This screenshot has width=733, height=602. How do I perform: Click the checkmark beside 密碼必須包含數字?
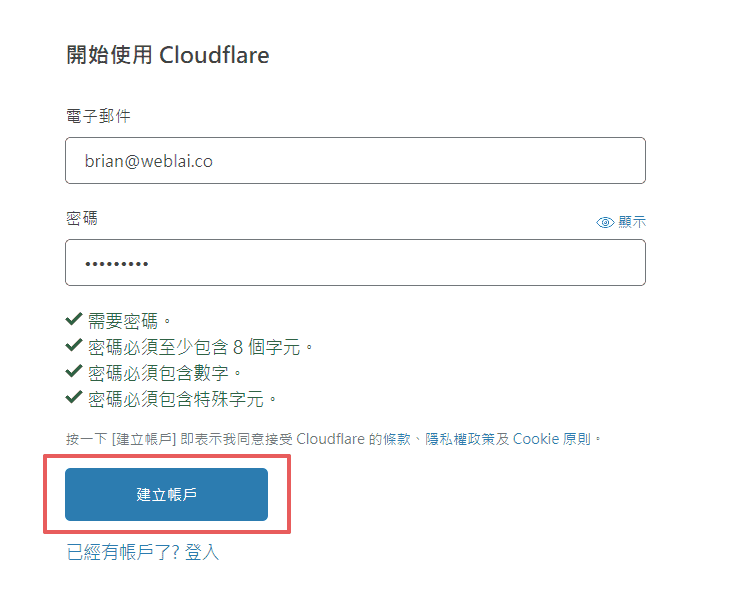pyautogui.click(x=74, y=372)
